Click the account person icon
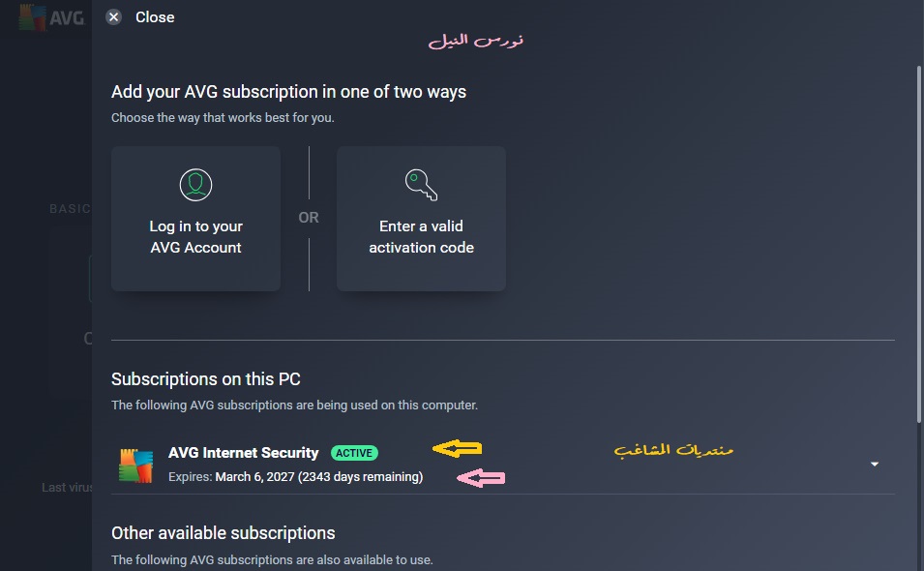The width and height of the screenshot is (924, 571). pyautogui.click(x=195, y=184)
